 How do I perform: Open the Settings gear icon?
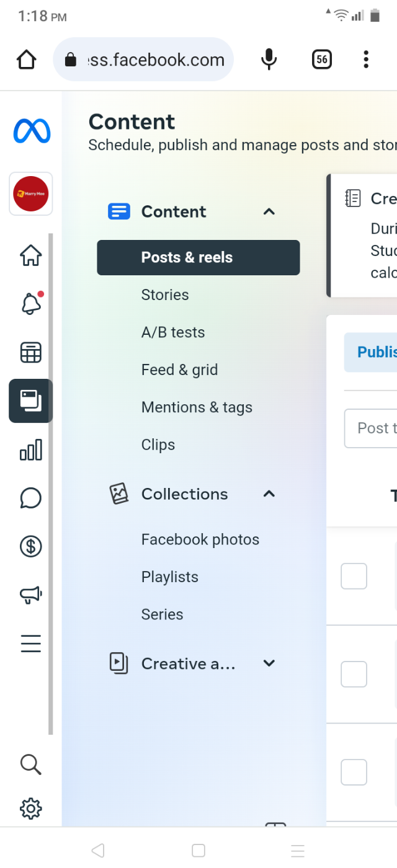click(x=30, y=808)
